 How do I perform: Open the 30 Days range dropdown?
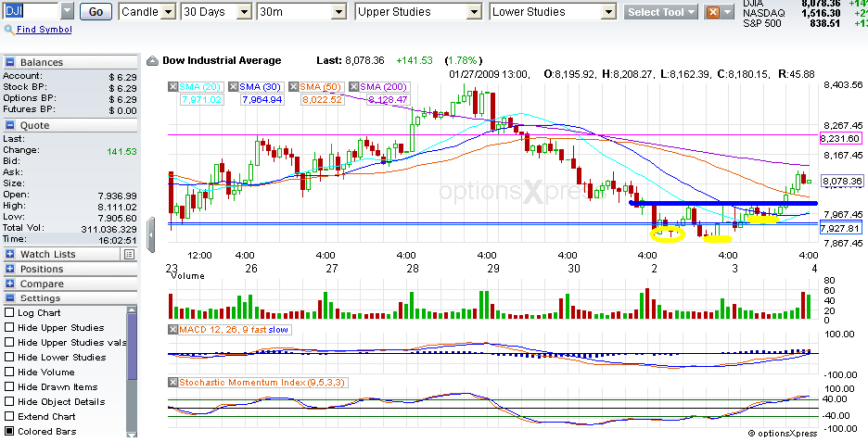[x=244, y=12]
